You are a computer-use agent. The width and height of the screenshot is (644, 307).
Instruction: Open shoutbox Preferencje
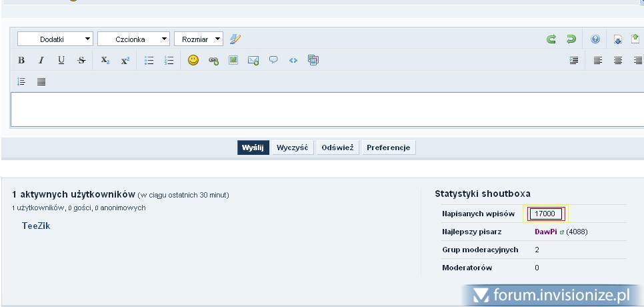tap(388, 147)
